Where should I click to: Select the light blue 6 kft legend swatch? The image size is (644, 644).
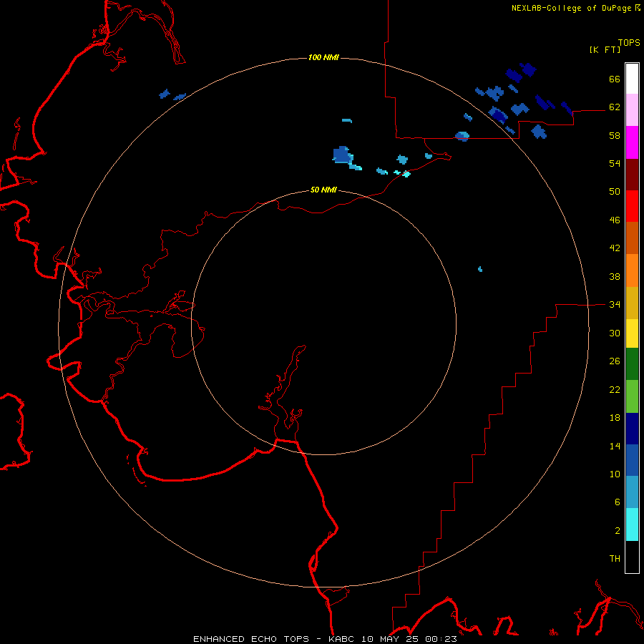(632, 492)
